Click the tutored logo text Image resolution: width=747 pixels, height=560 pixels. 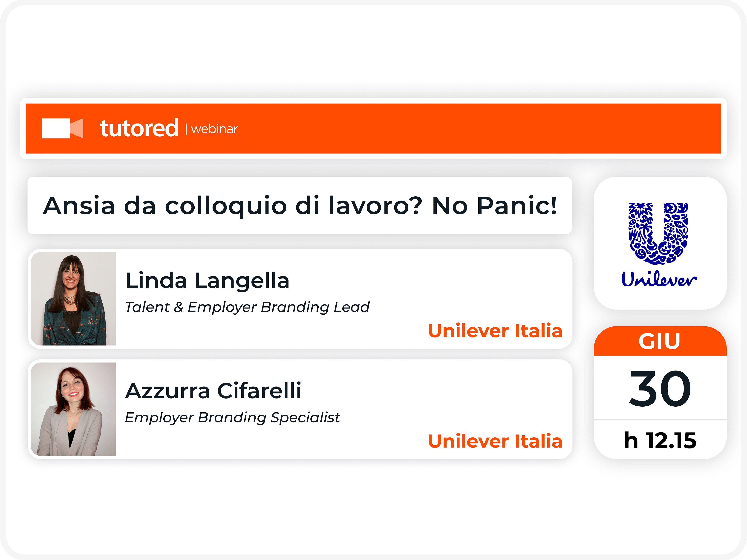pyautogui.click(x=139, y=128)
